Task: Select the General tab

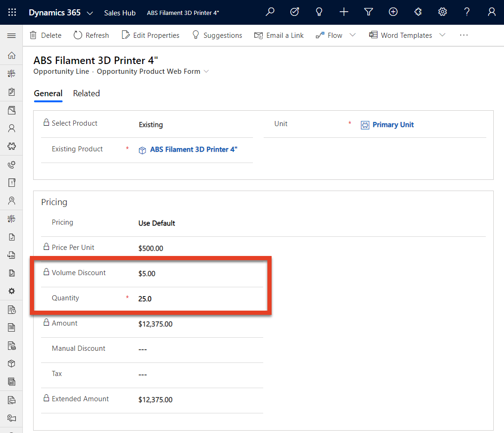Action: pos(48,93)
